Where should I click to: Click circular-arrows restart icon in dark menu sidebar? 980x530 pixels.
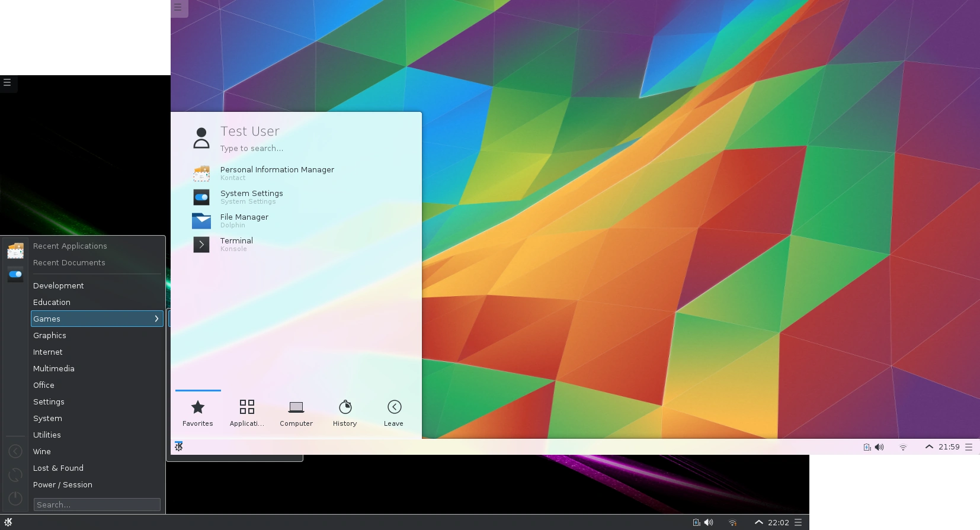pos(15,475)
